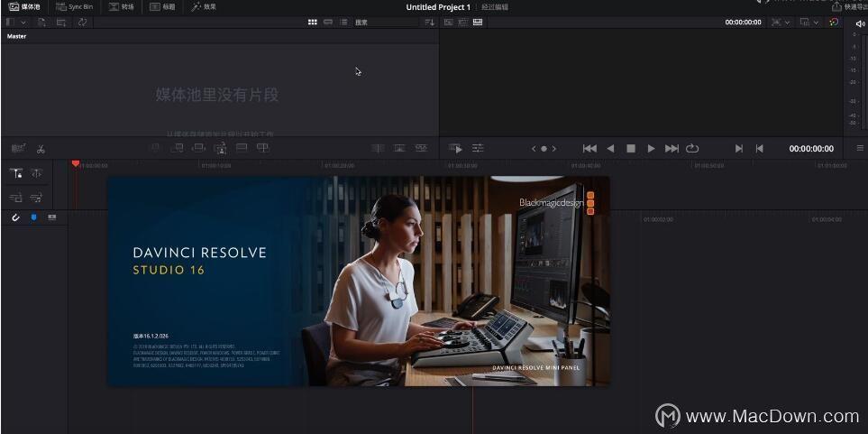
Task: Open the timeline options hamburger menu
Action: 860,148
